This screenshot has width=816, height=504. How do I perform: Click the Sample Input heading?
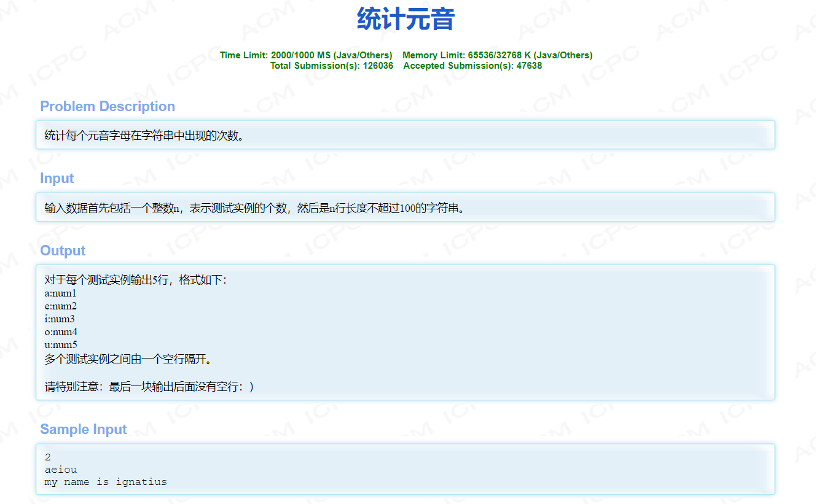pyautogui.click(x=84, y=429)
